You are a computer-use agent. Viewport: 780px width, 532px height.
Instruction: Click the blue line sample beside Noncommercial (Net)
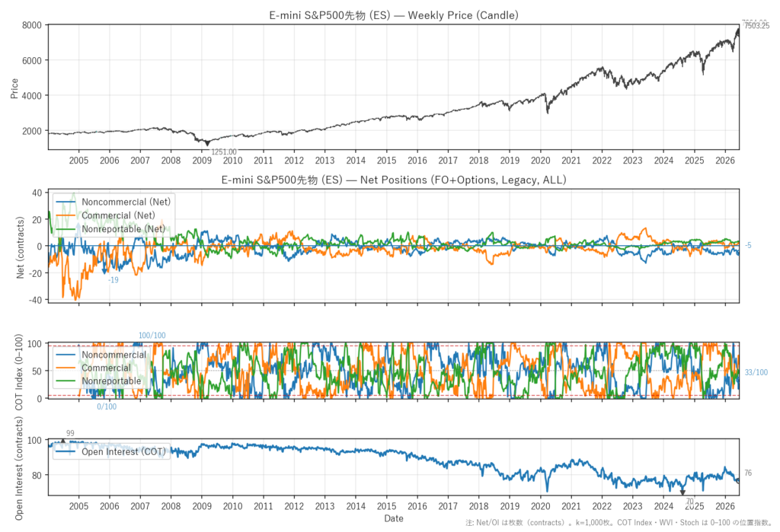66,202
